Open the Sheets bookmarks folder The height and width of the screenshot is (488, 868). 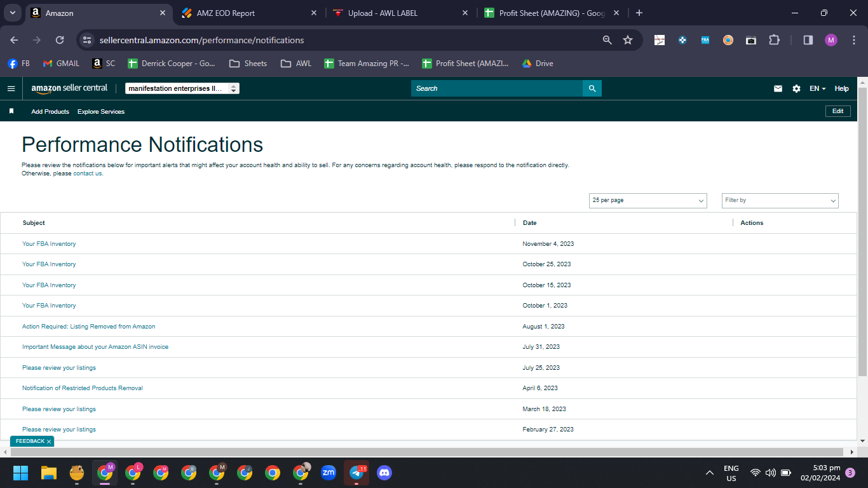248,64
